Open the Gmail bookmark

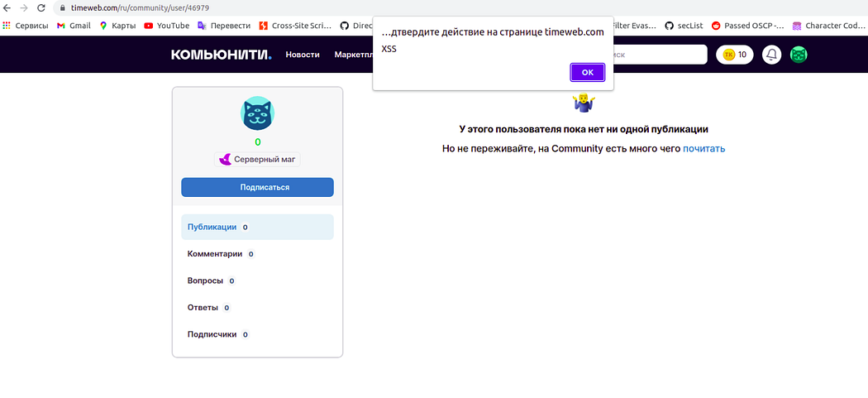tap(74, 26)
